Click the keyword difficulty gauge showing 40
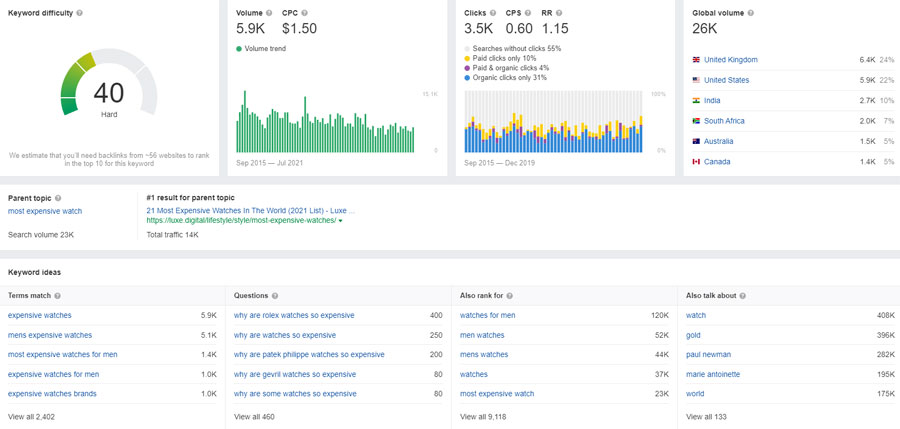The width and height of the screenshot is (900, 429). pos(109,83)
